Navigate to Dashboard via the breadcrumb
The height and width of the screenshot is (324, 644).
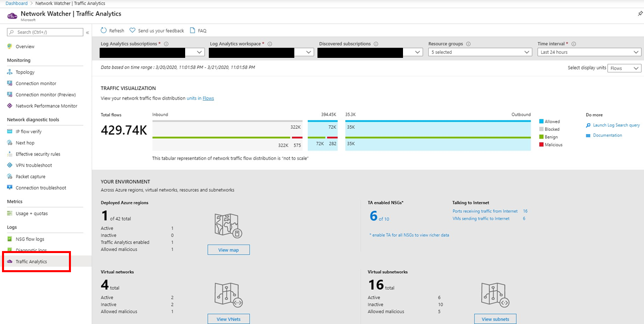pos(16,3)
